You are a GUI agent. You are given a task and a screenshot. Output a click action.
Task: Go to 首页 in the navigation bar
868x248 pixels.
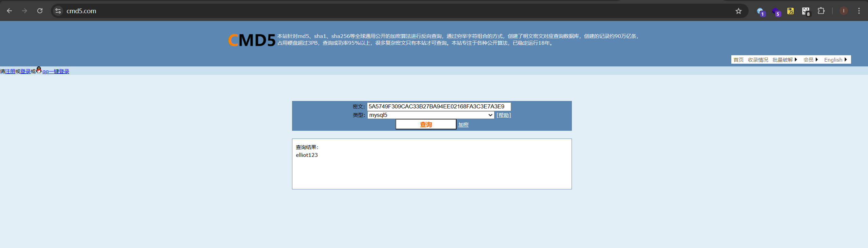[738, 60]
